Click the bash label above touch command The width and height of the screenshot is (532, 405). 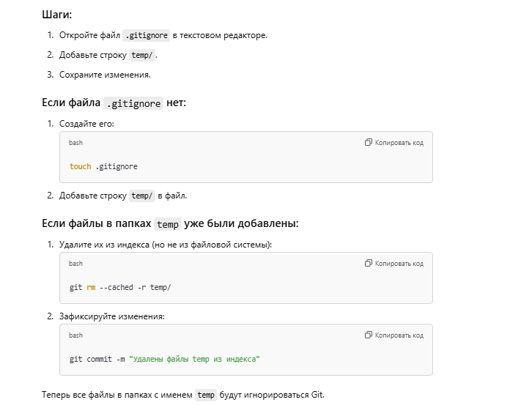pos(75,143)
